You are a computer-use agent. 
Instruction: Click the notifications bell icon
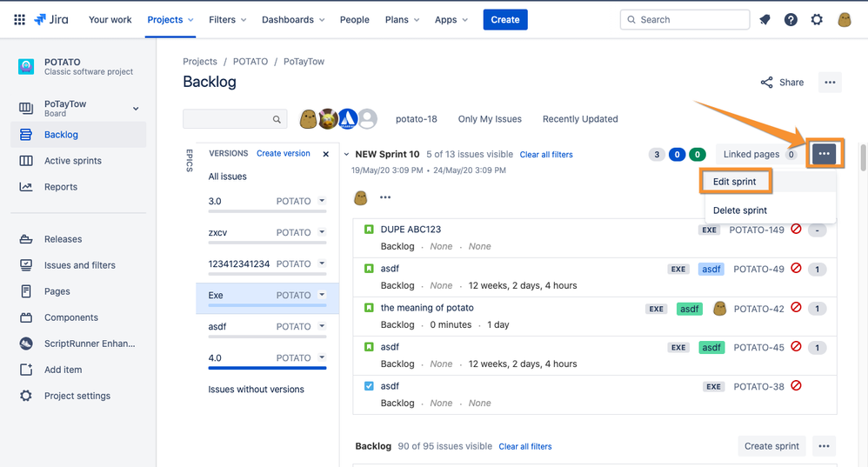click(x=765, y=19)
